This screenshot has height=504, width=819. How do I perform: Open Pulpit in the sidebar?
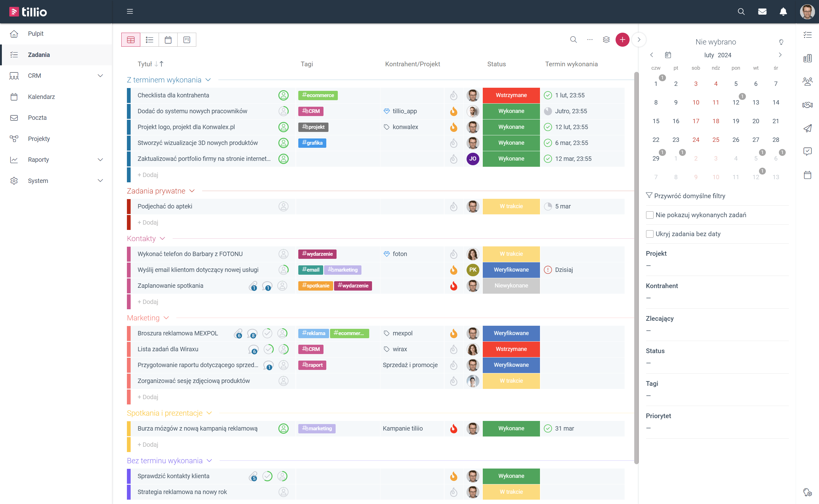coord(56,34)
